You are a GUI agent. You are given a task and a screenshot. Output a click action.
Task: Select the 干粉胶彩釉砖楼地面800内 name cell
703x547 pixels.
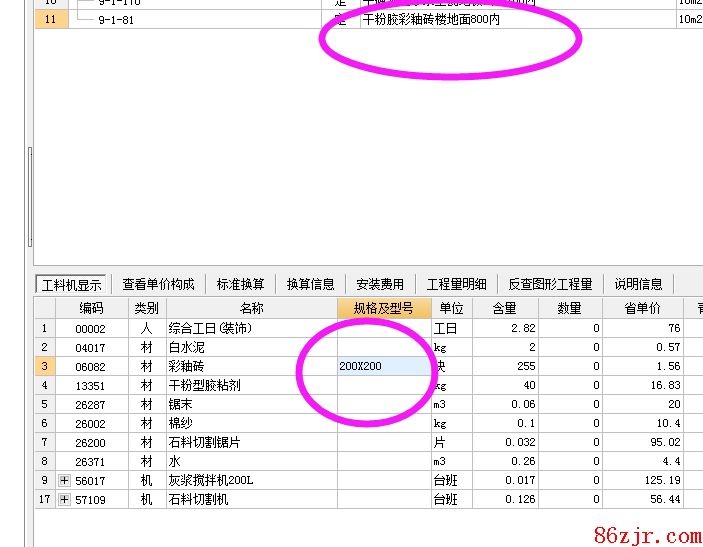click(x=430, y=19)
